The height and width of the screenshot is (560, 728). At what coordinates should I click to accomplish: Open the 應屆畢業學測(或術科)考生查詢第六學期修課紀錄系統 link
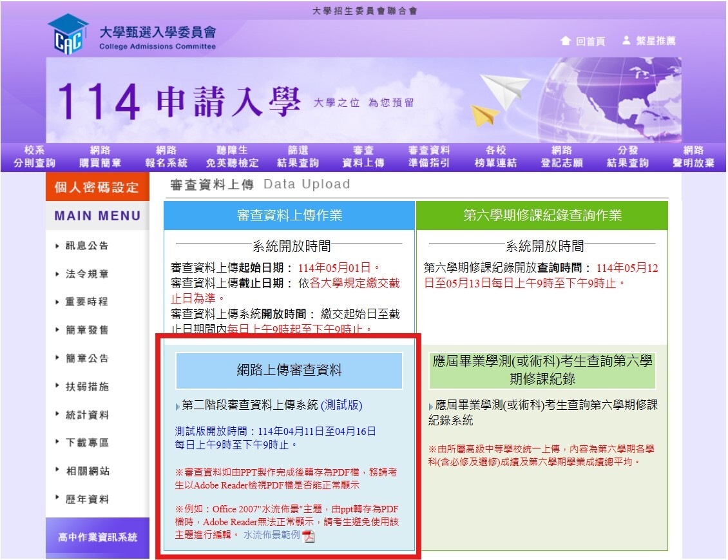[542, 412]
